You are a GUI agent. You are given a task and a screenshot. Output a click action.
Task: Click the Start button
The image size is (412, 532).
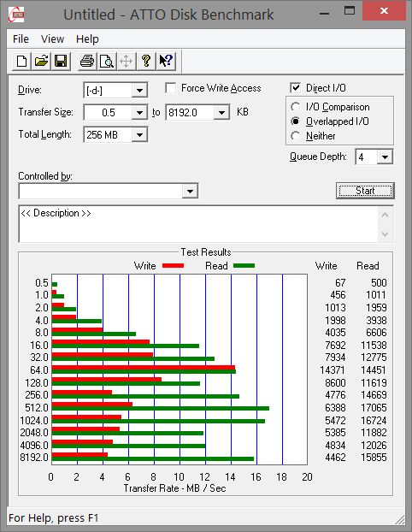365,191
